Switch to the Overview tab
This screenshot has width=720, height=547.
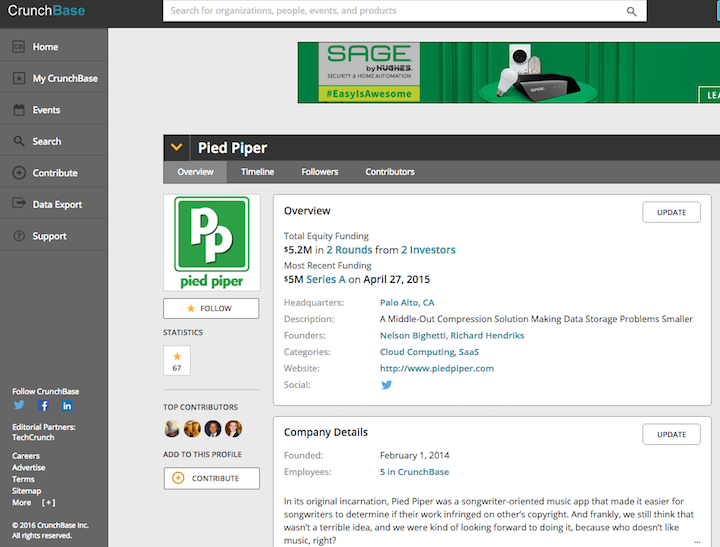tap(195, 172)
